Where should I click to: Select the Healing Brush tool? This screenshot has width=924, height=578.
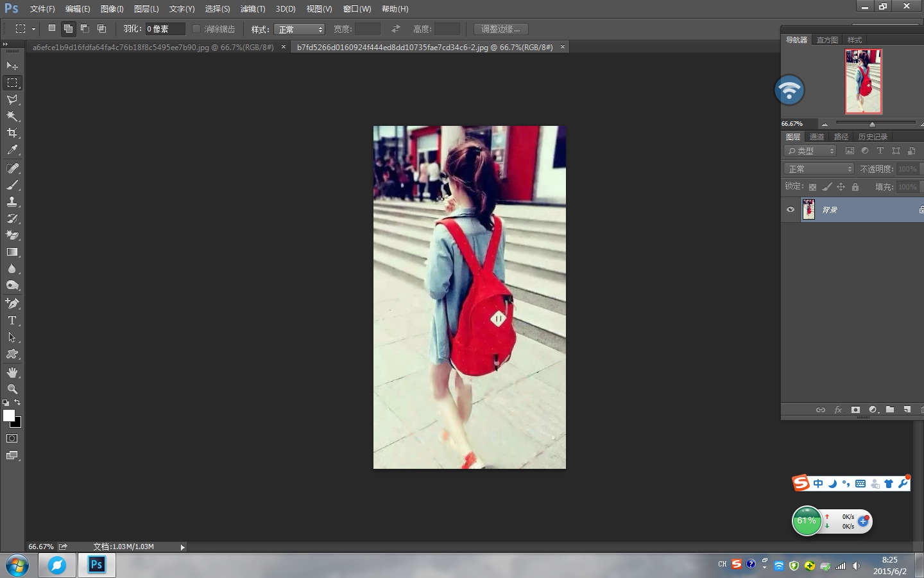12,168
